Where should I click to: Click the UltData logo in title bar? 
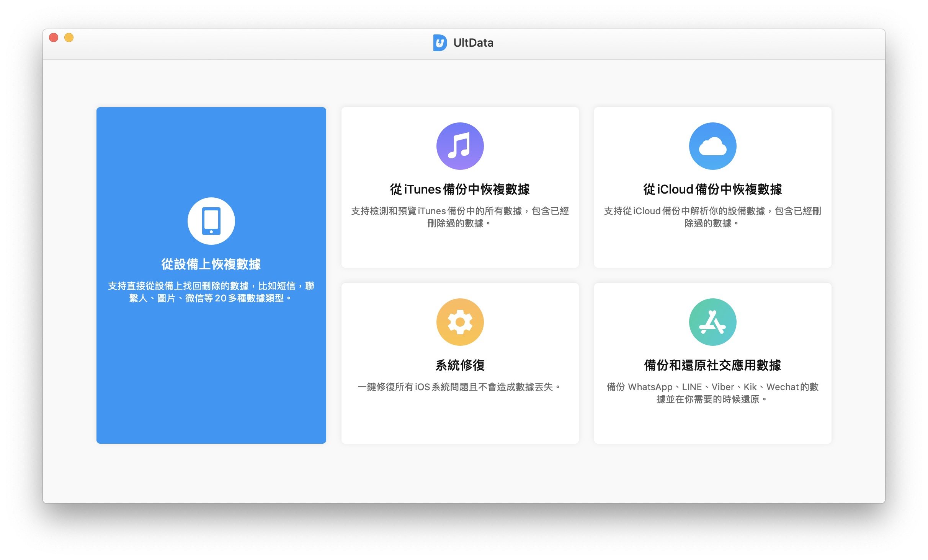pyautogui.click(x=440, y=42)
